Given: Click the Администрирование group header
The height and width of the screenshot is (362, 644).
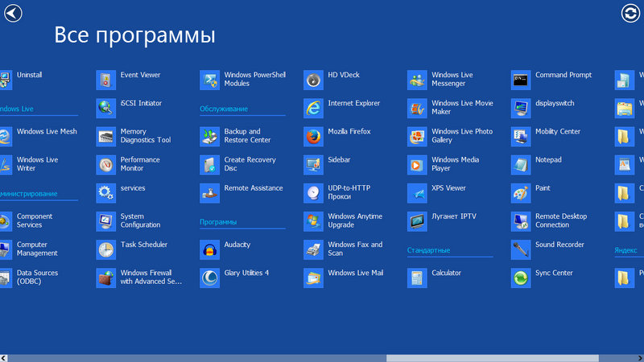Looking at the screenshot, I should [x=29, y=193].
